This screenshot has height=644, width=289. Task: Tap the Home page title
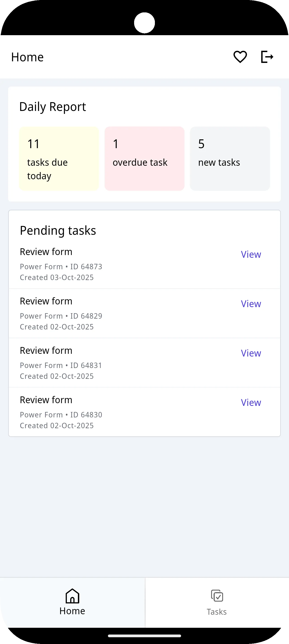(27, 57)
